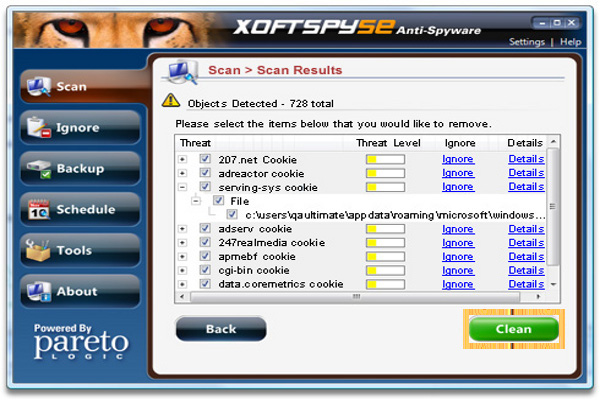600x400 pixels.
Task: Open the About section
Action: pyautogui.click(x=80, y=291)
